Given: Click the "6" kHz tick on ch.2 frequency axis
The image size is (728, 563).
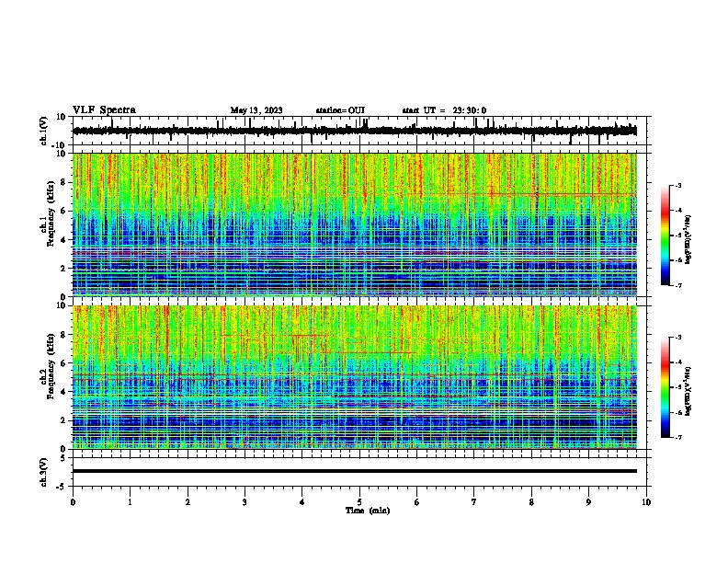Looking at the screenshot, I should [64, 363].
